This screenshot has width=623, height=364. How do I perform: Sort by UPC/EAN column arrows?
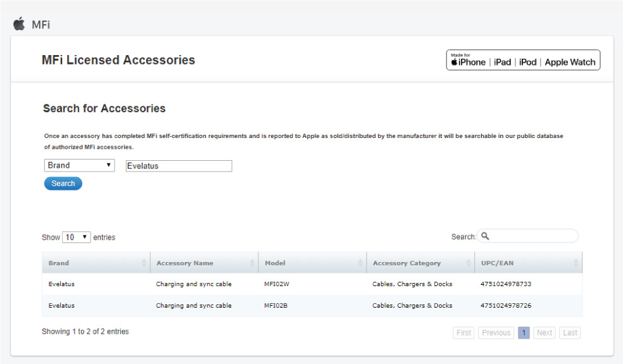pyautogui.click(x=576, y=263)
